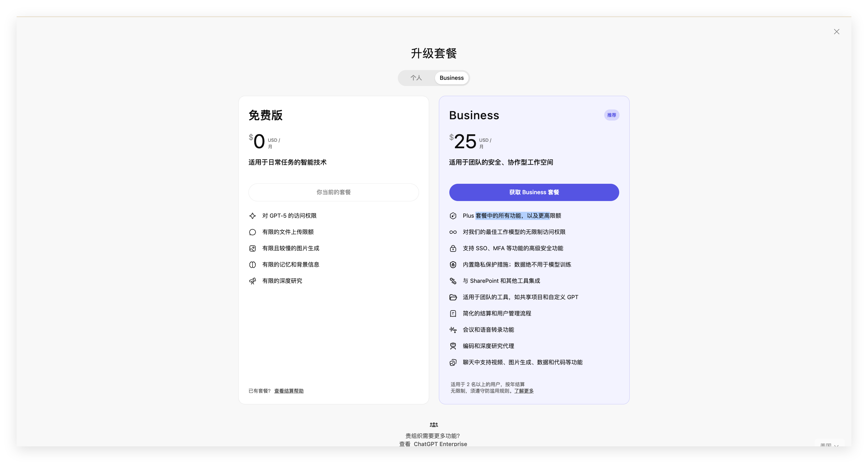
Task: Click the privacy protection shield icon
Action: click(x=453, y=265)
